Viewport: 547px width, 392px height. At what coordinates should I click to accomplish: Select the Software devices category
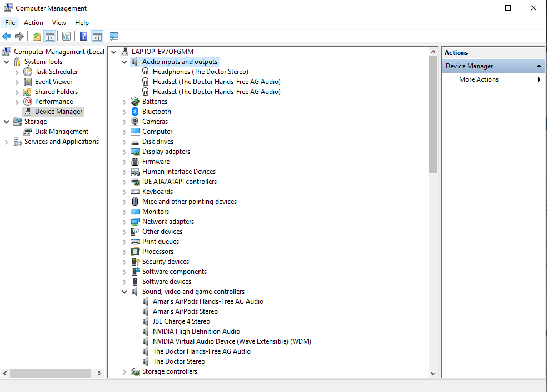[x=167, y=282]
